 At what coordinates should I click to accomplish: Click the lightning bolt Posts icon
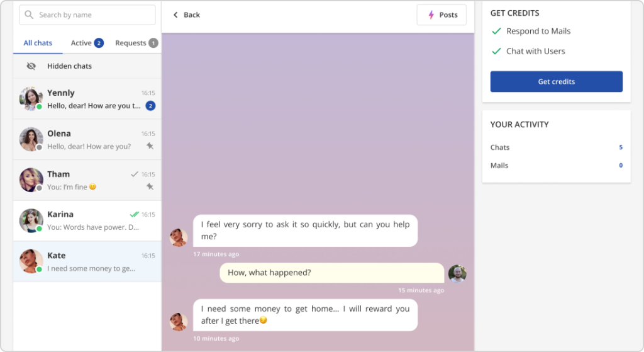(431, 15)
